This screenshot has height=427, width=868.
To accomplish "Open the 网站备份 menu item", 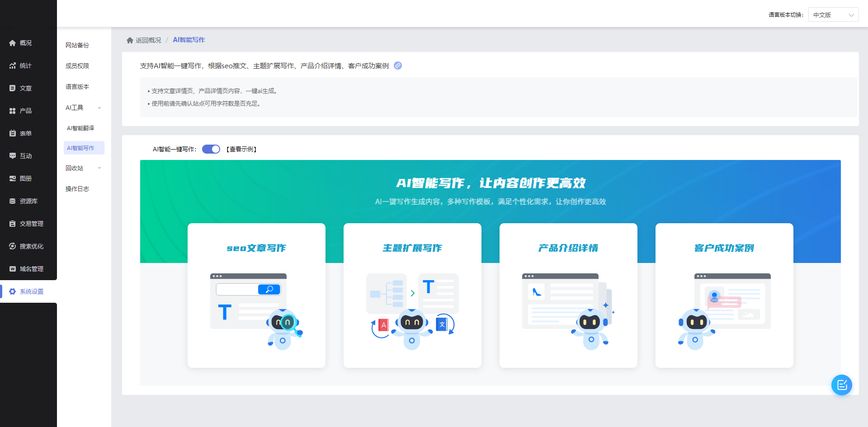I will 77,45.
